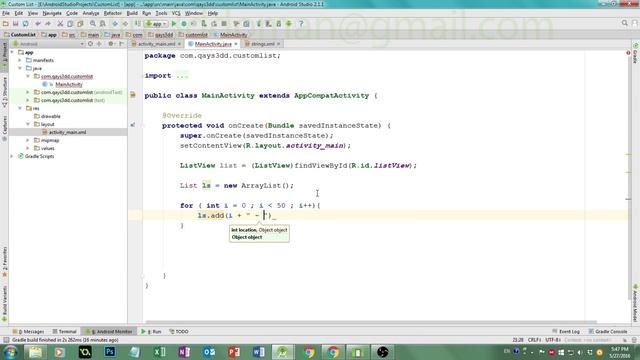
Task: Open the Messages tool window
Action: click(x=28, y=331)
